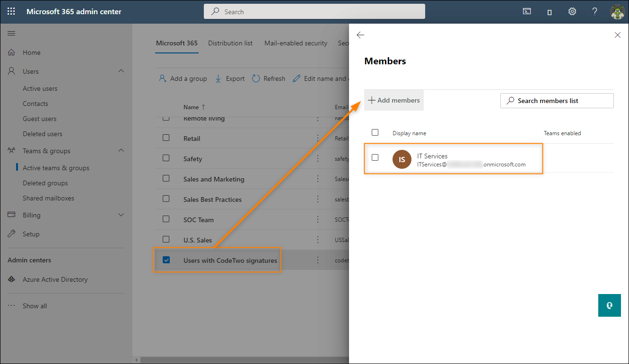Click the back arrow in Members panel
The width and height of the screenshot is (629, 364).
pyautogui.click(x=360, y=35)
